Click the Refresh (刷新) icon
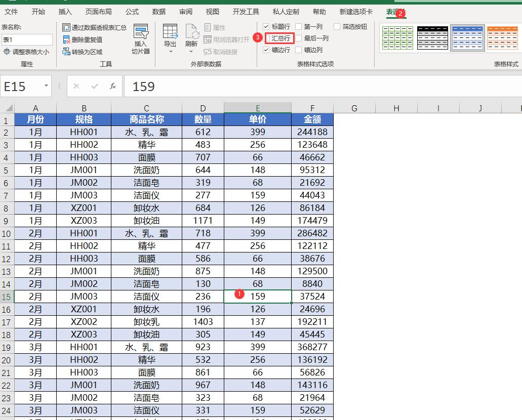 coord(192,31)
